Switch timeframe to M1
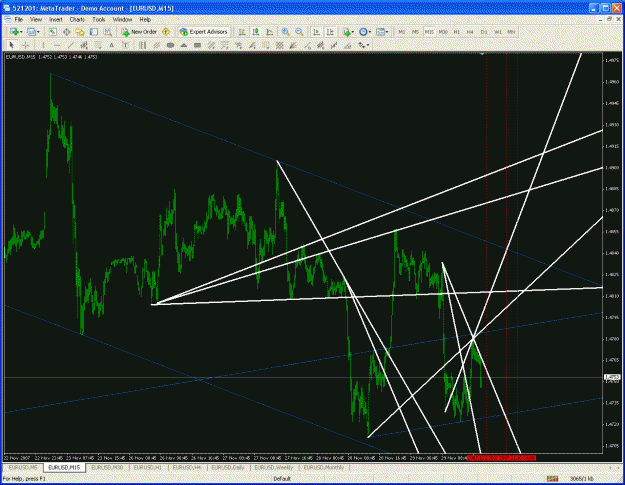Viewport: 625px width, 485px height. click(x=402, y=32)
